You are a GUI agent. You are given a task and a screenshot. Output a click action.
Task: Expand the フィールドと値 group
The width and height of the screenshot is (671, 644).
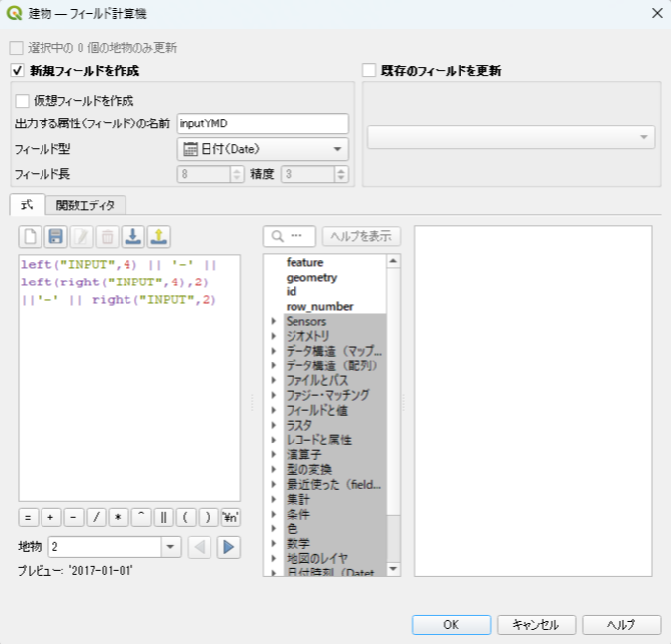(x=274, y=410)
